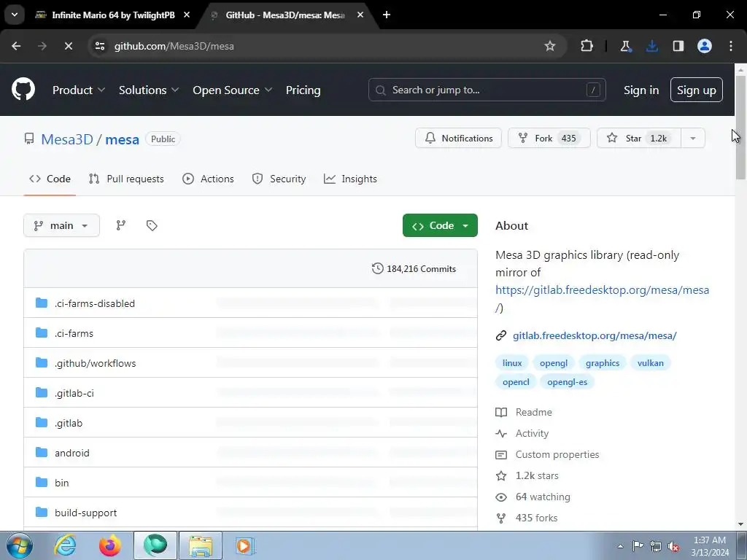This screenshot has height=560, width=747.
Task: Click the address bar URL
Action: [174, 46]
